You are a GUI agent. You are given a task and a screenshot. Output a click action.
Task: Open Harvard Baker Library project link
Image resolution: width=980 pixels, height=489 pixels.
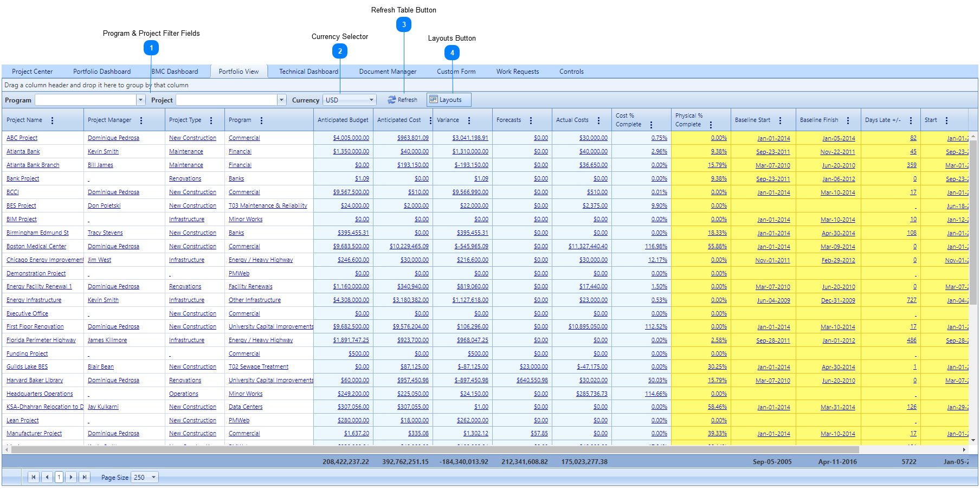pos(35,380)
